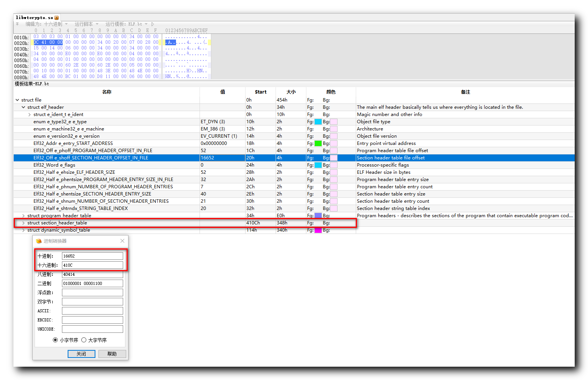Click the UNICODE input field
The height and width of the screenshot is (380, 588).
tap(92, 329)
